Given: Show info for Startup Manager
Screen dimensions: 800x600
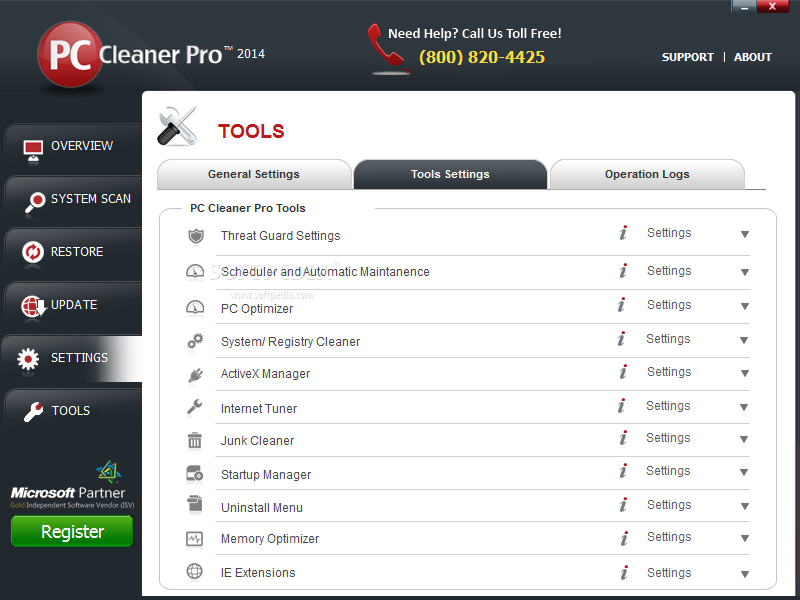Looking at the screenshot, I should pos(623,470).
